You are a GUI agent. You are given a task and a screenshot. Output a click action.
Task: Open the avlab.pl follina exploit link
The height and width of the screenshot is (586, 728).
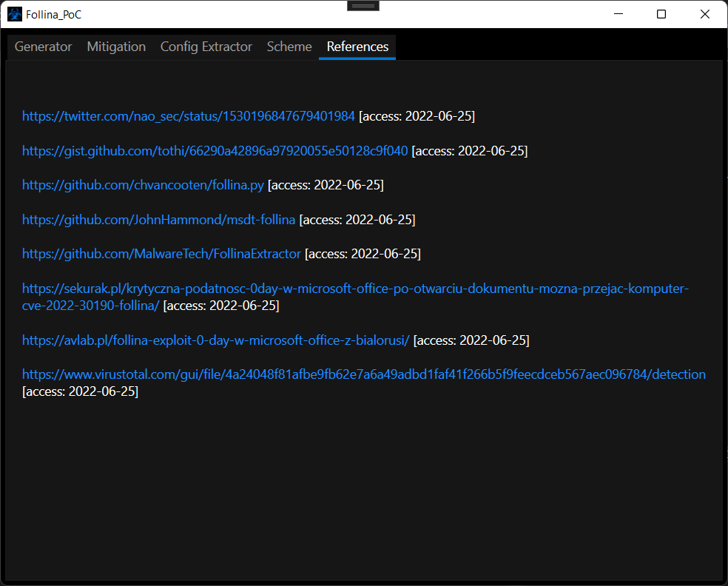coord(216,340)
